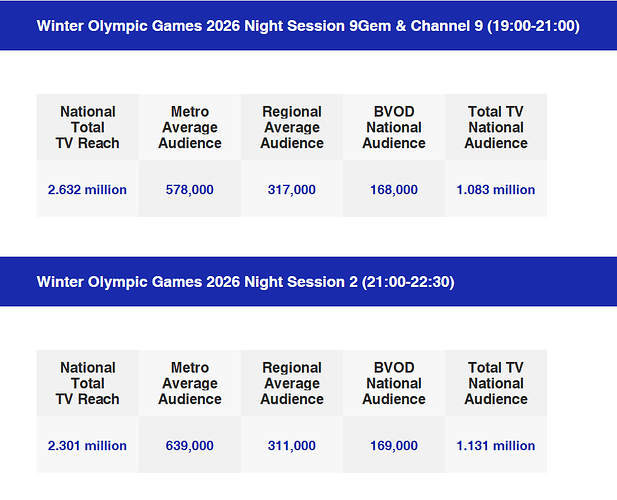Click Total TV National Audience header above 1.083 million
The width and height of the screenshot is (617, 500).
[x=496, y=127]
